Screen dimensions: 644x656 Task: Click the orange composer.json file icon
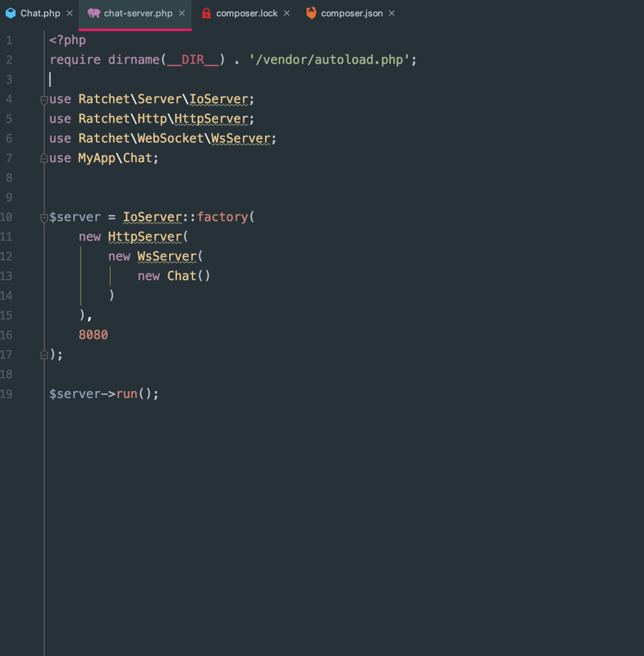point(311,13)
